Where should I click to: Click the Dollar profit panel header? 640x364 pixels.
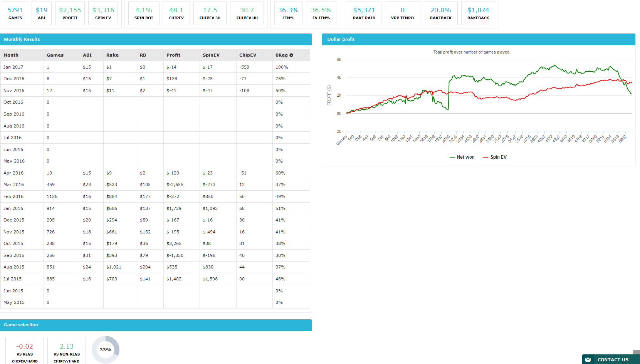[x=479, y=39]
